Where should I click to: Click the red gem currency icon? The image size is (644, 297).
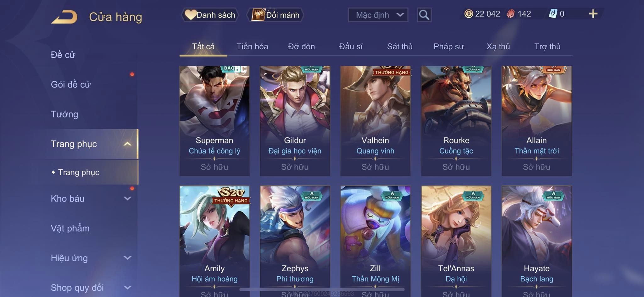pyautogui.click(x=511, y=14)
